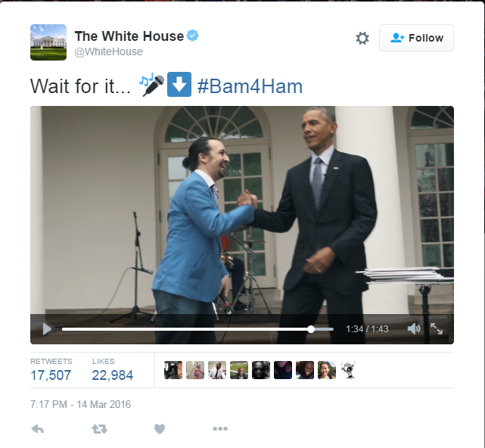
Task: Open the last cartoon avatar in likers row
Action: [349, 370]
